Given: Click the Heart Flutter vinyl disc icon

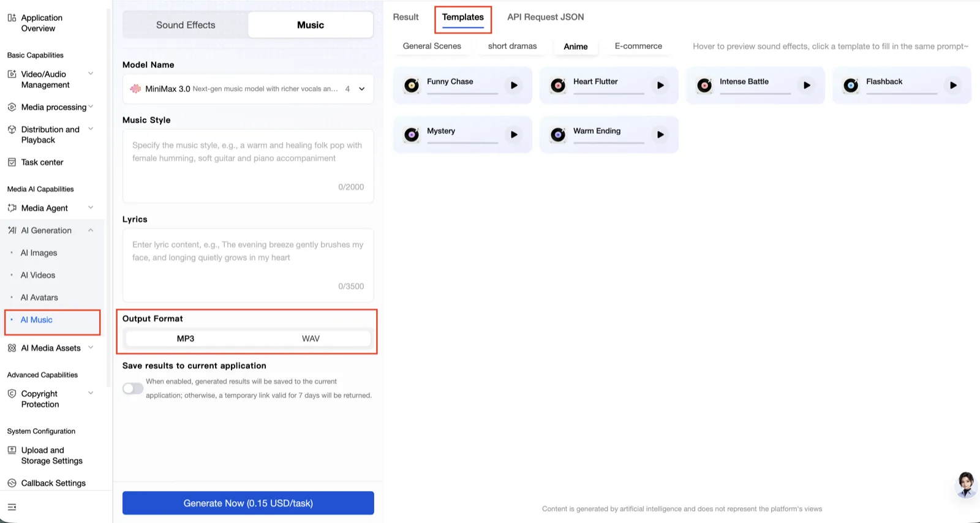Looking at the screenshot, I should 558,85.
